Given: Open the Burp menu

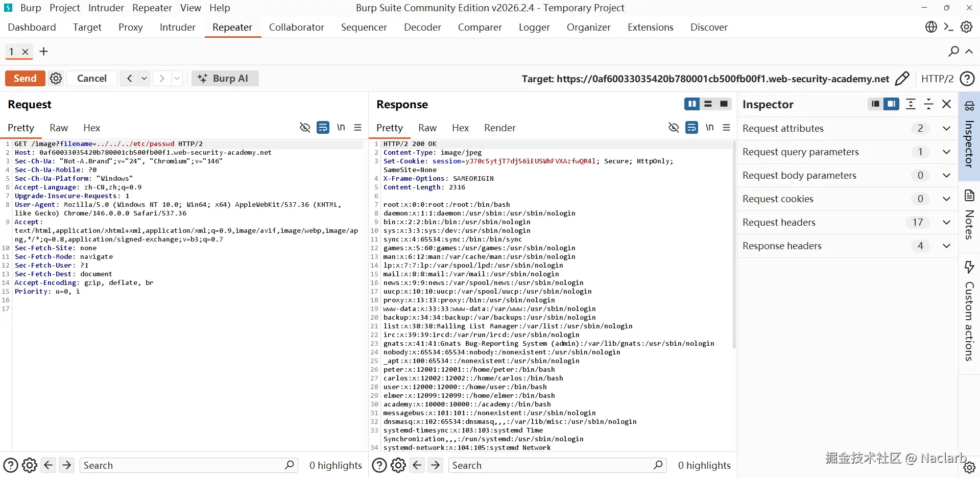Looking at the screenshot, I should point(31,8).
